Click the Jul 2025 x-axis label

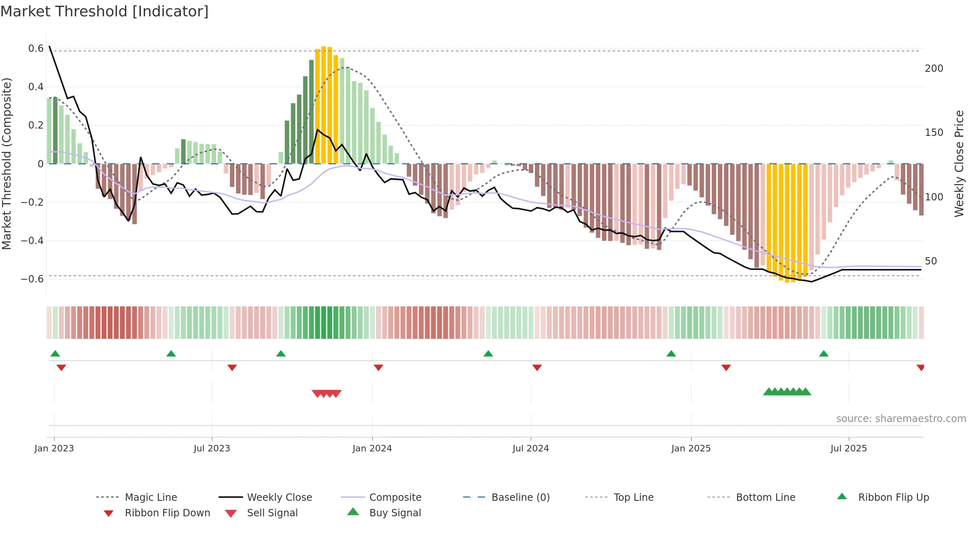click(x=849, y=449)
